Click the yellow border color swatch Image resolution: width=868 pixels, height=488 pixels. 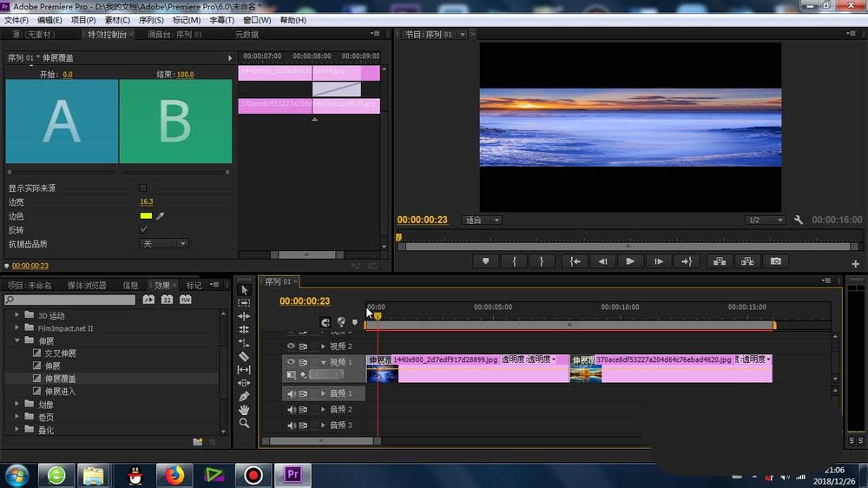146,216
